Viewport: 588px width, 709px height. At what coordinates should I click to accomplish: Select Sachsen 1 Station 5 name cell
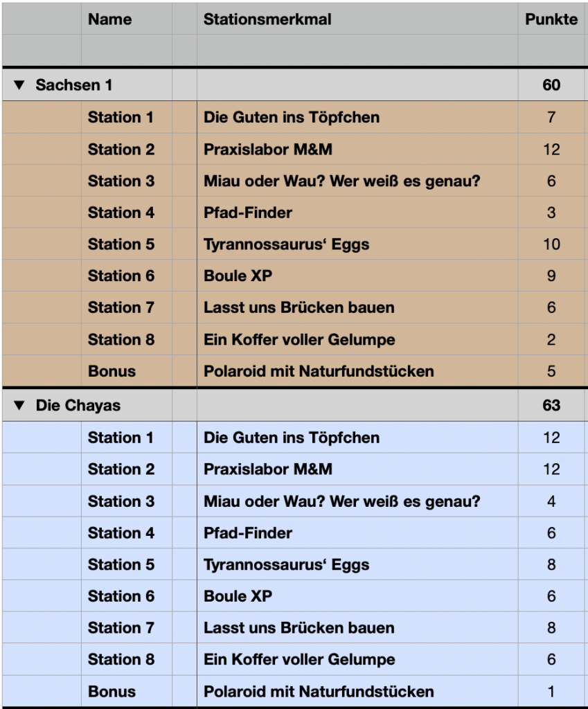127,244
